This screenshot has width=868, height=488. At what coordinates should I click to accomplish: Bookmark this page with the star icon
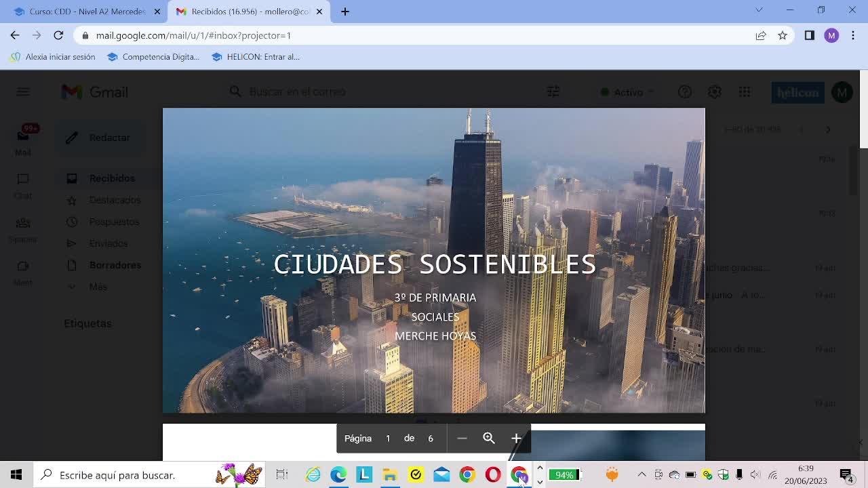click(783, 35)
